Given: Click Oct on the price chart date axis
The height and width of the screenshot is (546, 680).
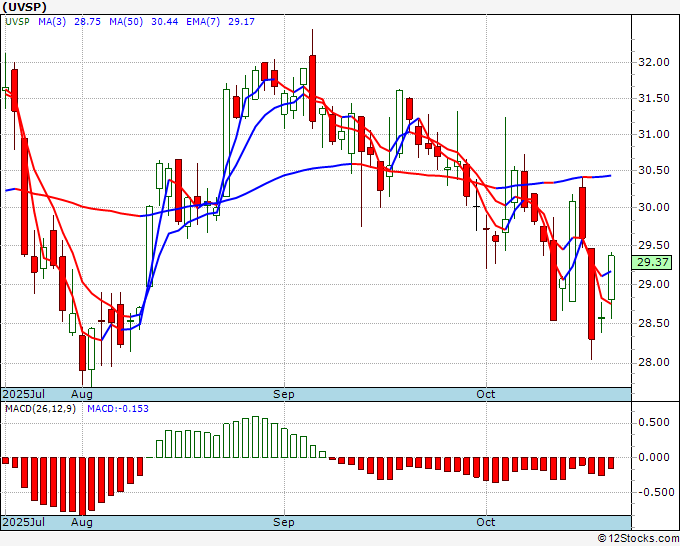Looking at the screenshot, I should coord(486,394).
